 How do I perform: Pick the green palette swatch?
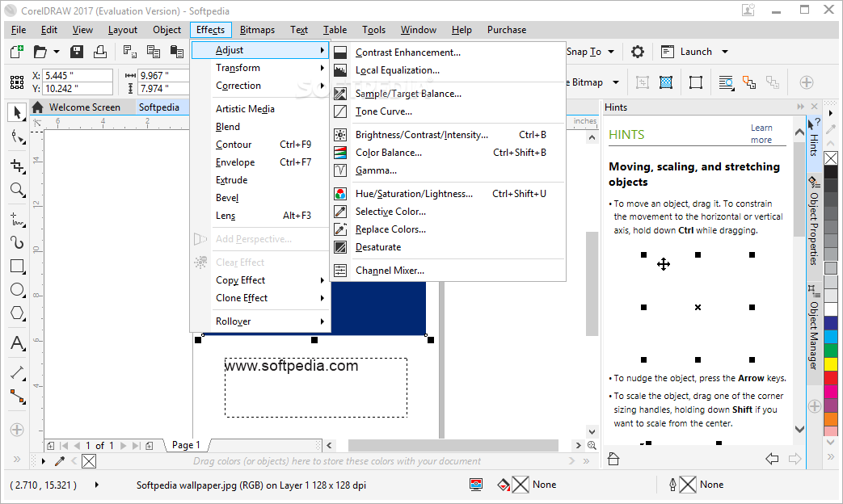[831, 350]
